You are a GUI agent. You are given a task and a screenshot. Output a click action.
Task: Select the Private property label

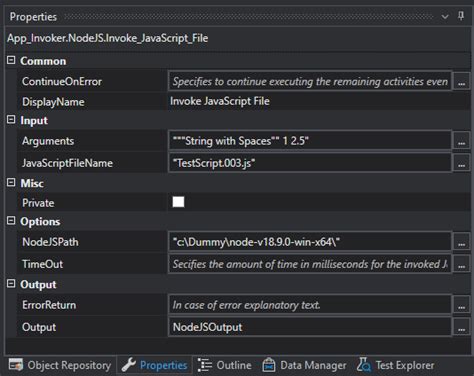pos(38,203)
